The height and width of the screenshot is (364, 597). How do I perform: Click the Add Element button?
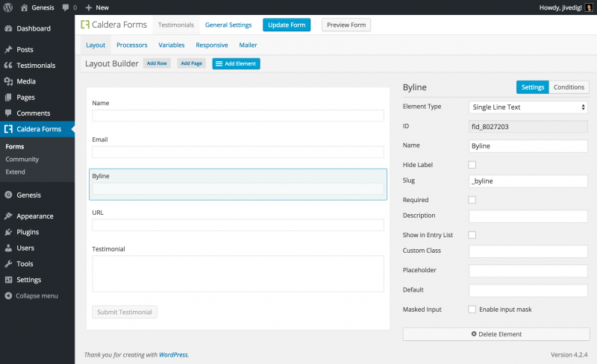pyautogui.click(x=236, y=63)
